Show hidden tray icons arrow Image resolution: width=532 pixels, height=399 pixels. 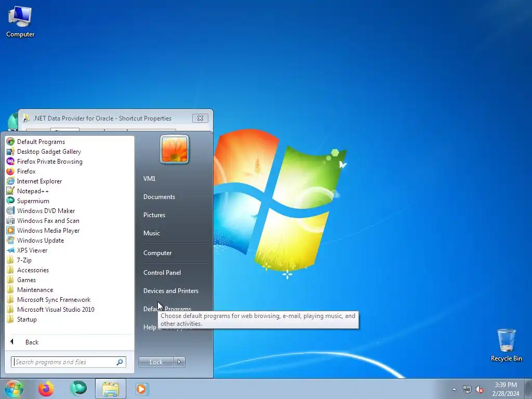click(x=454, y=389)
